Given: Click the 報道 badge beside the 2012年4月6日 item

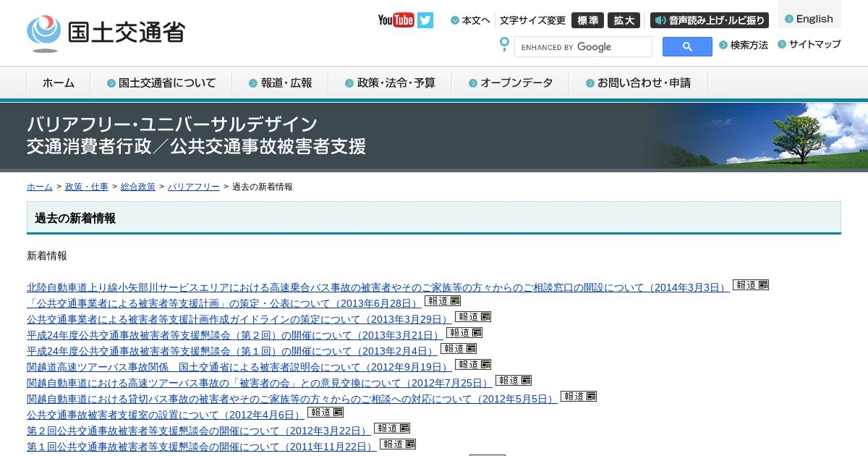Looking at the screenshot, I should tap(325, 413).
